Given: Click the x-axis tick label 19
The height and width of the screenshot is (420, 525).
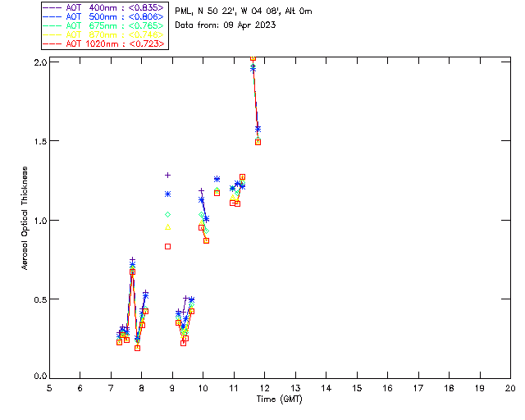Looking at the screenshot, I should pyautogui.click(x=480, y=388).
